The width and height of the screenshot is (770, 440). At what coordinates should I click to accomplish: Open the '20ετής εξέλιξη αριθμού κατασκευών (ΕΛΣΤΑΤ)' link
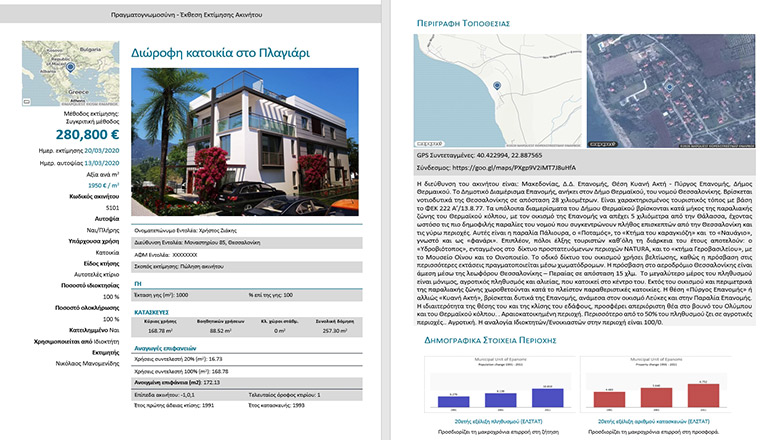[x=654, y=421]
